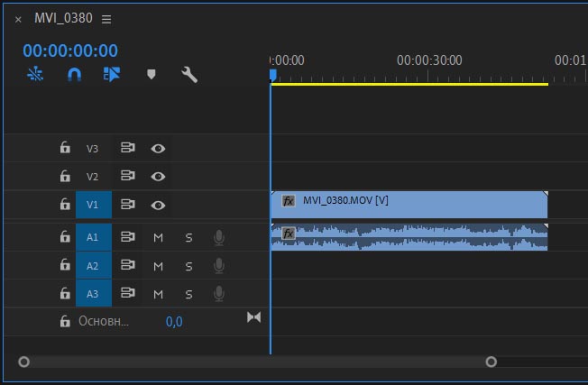Mute audio track A3
588x385 pixels.
(x=158, y=294)
